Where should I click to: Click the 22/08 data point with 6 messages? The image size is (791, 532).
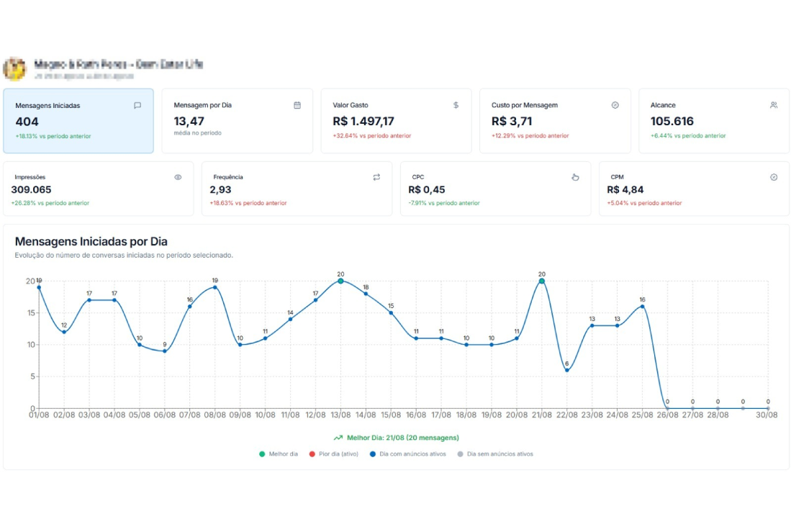pyautogui.click(x=567, y=370)
